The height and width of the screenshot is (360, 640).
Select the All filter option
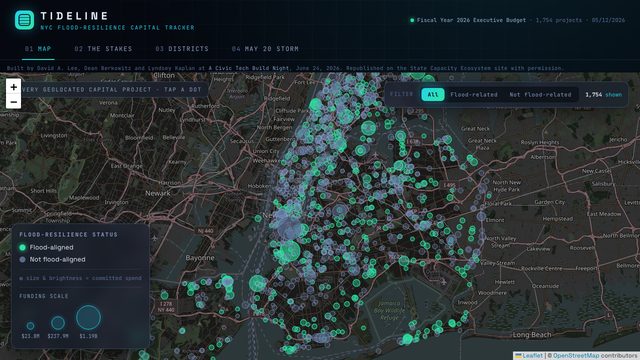tap(433, 94)
